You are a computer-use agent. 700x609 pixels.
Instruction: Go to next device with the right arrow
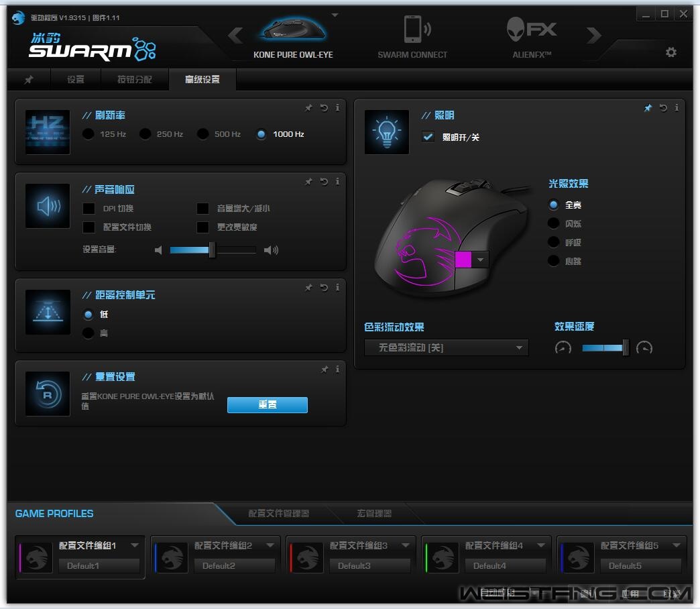pos(593,35)
